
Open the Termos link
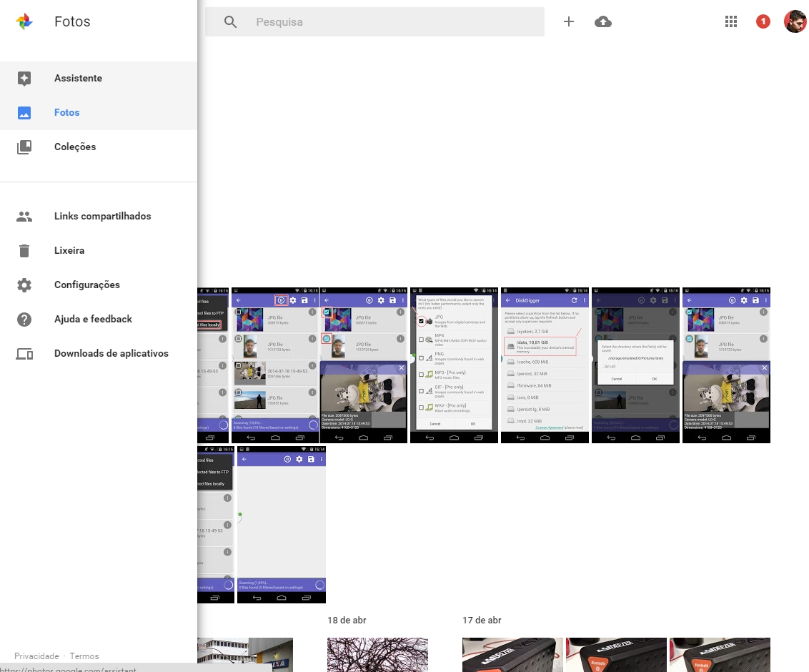(x=84, y=656)
